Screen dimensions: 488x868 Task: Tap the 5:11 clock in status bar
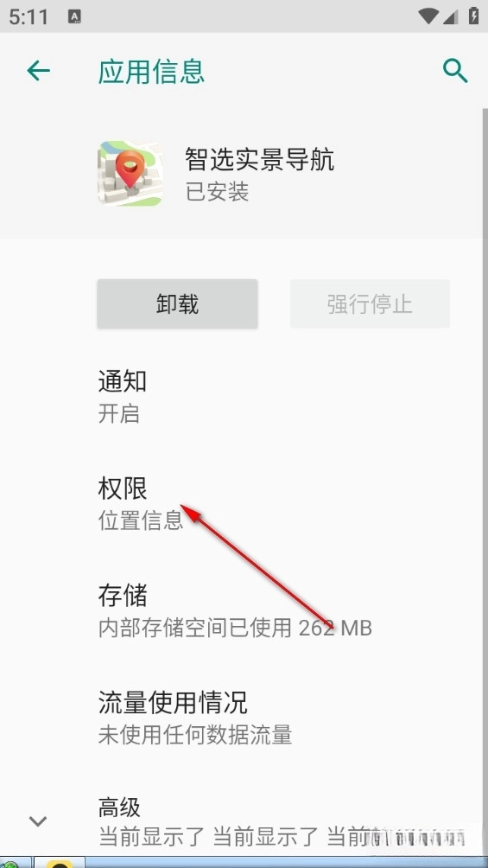tap(29, 16)
